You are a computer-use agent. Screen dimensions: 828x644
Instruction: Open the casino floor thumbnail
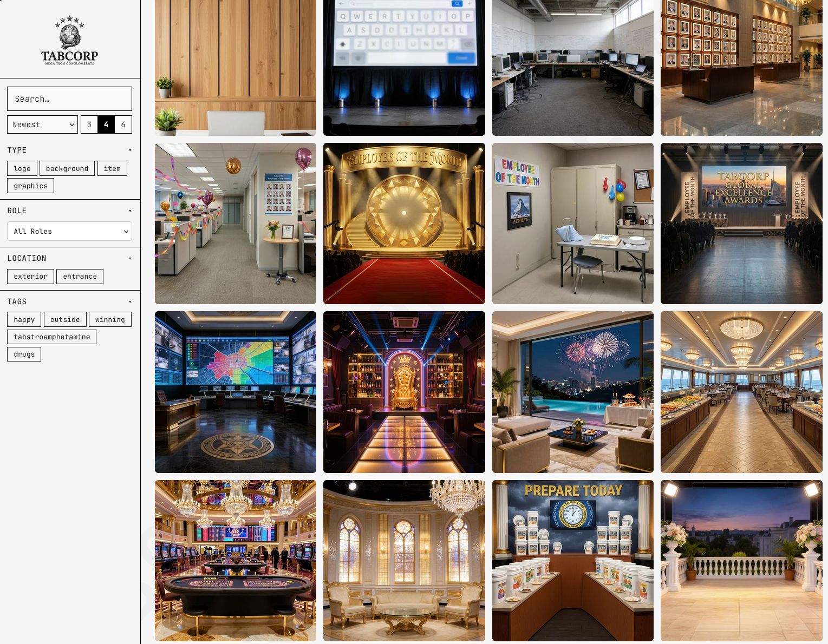pos(236,561)
